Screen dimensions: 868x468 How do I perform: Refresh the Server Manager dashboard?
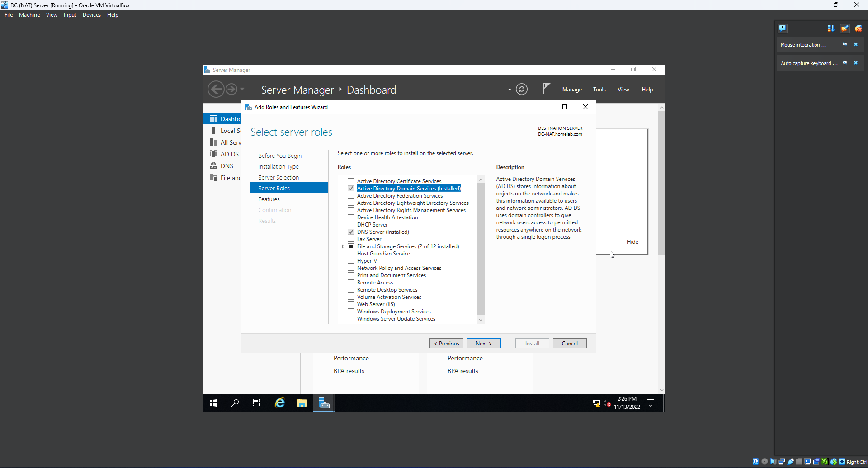522,89
